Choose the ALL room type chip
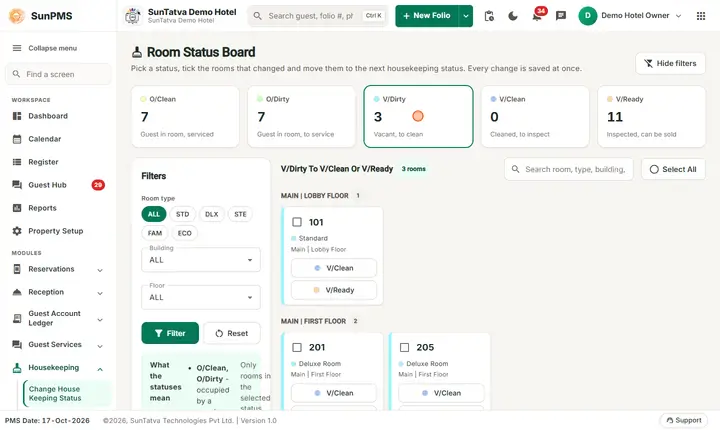Screen dimensions: 720x430 [154, 214]
